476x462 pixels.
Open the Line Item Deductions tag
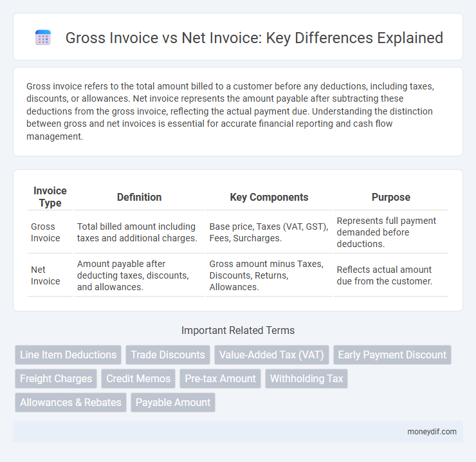click(68, 355)
